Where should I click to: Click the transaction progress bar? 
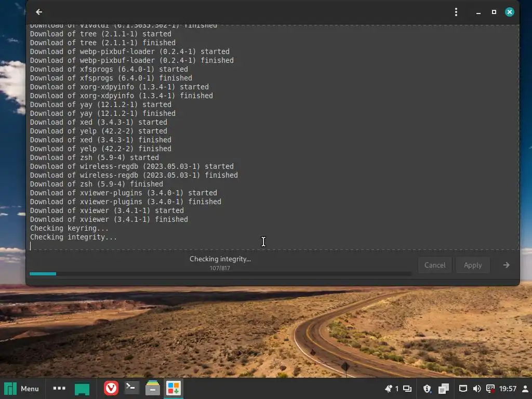click(220, 273)
